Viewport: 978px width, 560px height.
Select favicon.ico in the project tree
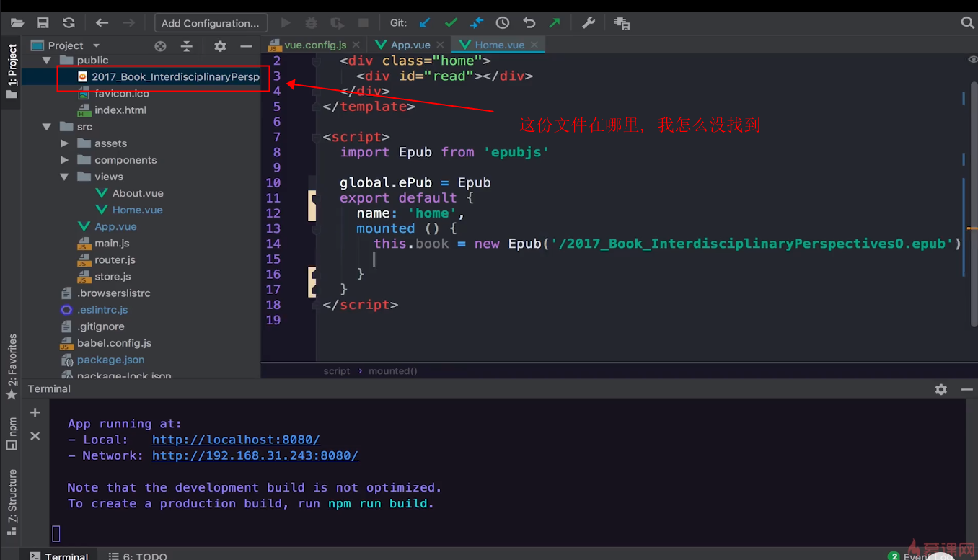pyautogui.click(x=121, y=94)
